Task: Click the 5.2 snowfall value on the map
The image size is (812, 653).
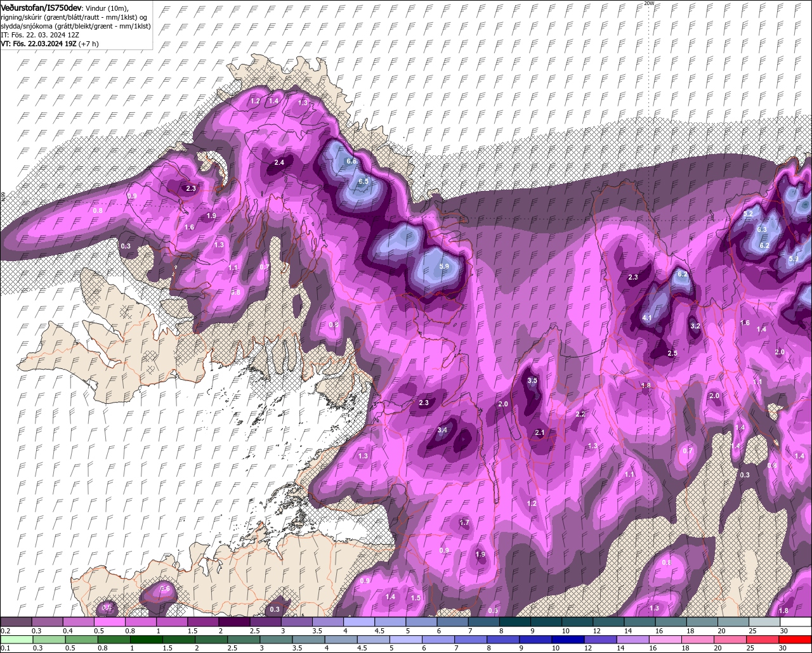Action: pos(747,214)
